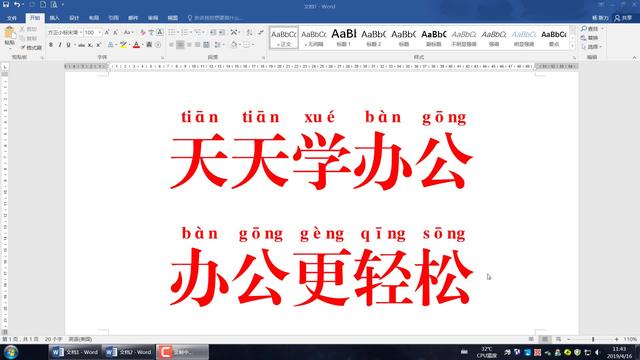The height and width of the screenshot is (360, 640).
Task: Apply a bullet list
Action: tap(172, 32)
